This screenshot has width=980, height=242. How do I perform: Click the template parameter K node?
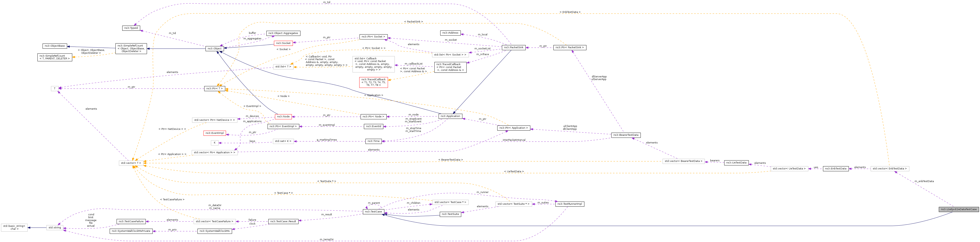pyautogui.click(x=215, y=143)
